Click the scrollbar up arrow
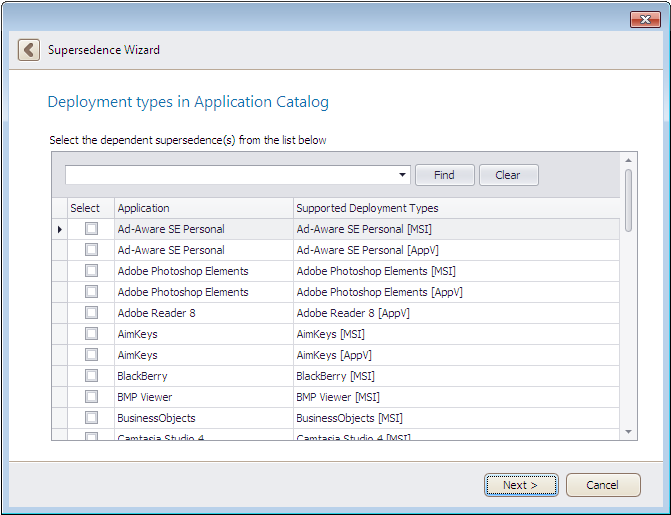This screenshot has height=515, width=671. tap(628, 160)
